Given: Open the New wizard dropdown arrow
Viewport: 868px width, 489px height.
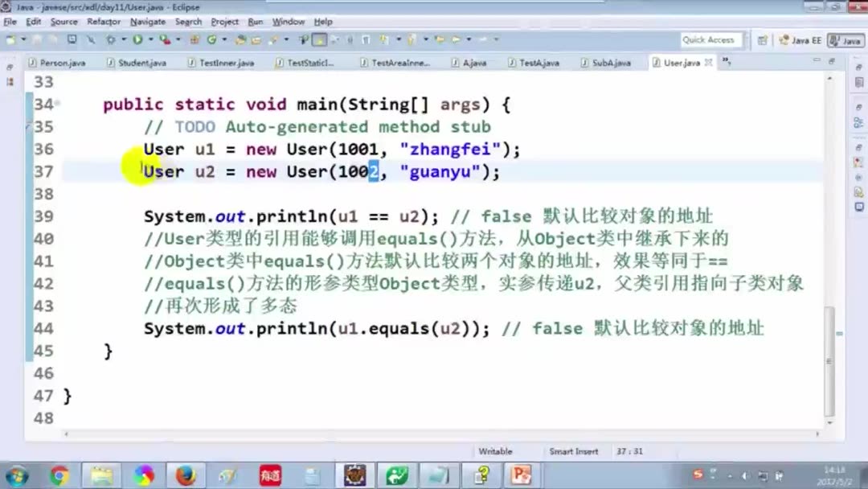Looking at the screenshot, I should click(x=23, y=39).
